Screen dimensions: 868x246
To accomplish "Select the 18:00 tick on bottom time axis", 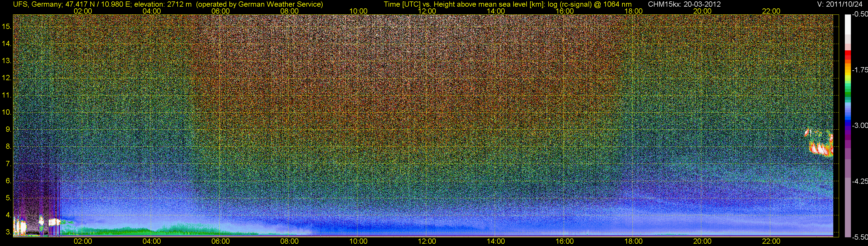I will point(633,241).
